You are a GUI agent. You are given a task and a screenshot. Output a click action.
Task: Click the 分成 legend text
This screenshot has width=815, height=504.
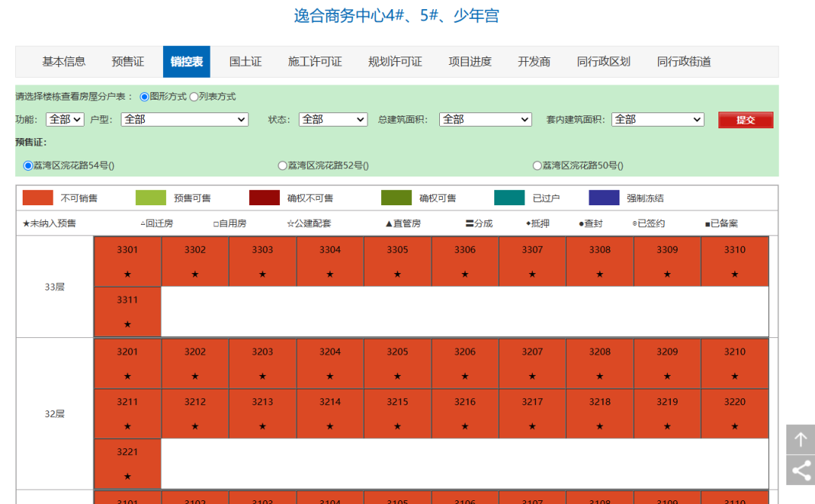pyautogui.click(x=484, y=223)
